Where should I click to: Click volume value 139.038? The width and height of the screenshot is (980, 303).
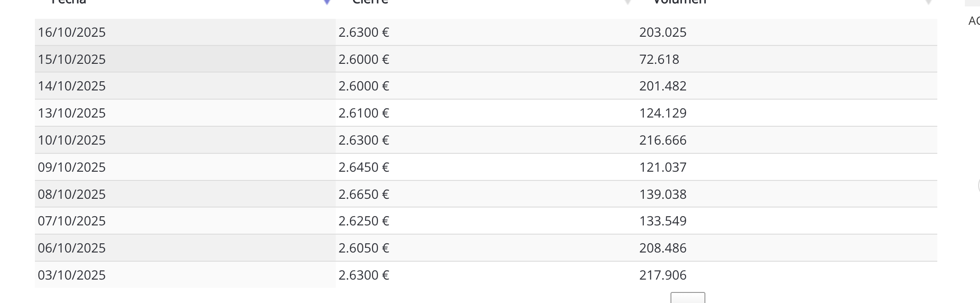pyautogui.click(x=663, y=194)
